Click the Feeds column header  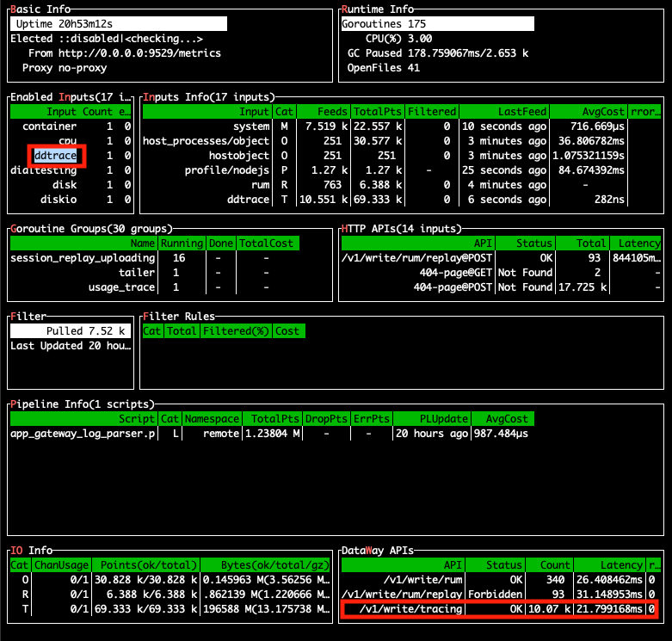coord(324,112)
